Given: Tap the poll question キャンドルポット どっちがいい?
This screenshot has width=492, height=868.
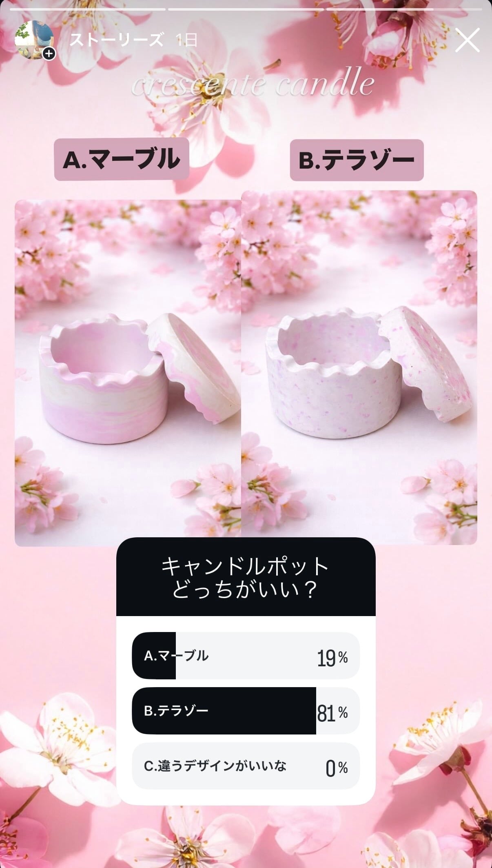Looking at the screenshot, I should click(246, 578).
